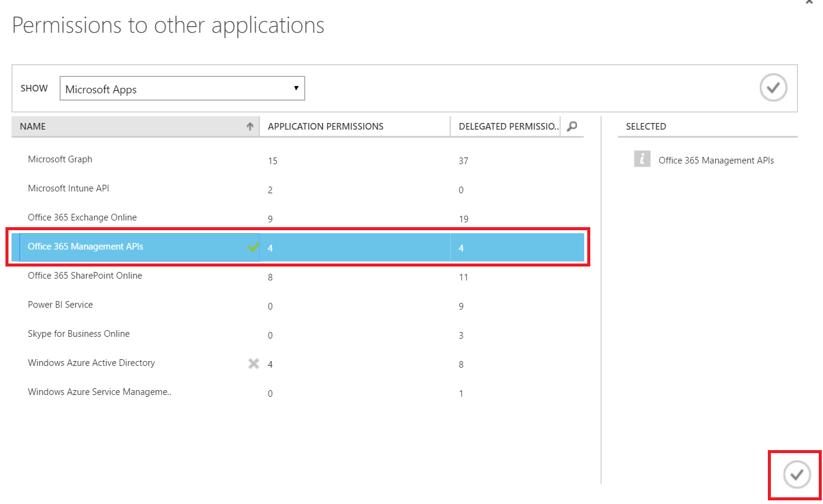Viewport: 823px width, 504px height.
Task: Click the checkmark button in the Show filter bar
Action: [773, 88]
